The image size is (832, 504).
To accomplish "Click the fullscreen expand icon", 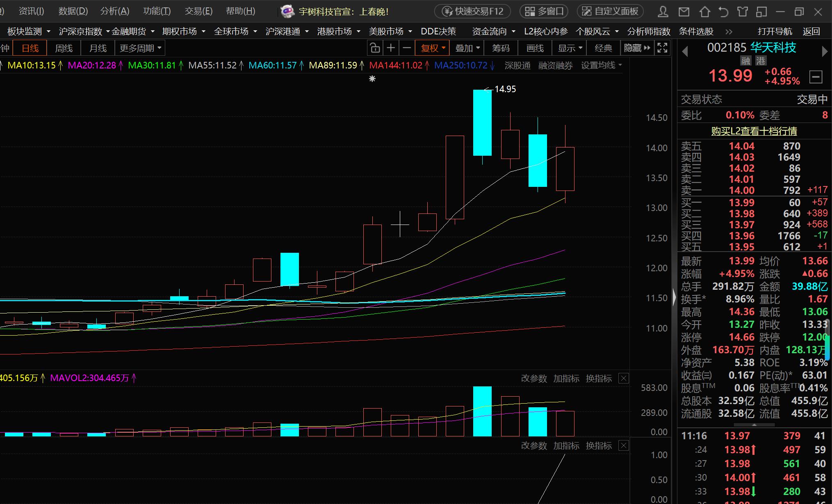I will (x=662, y=48).
